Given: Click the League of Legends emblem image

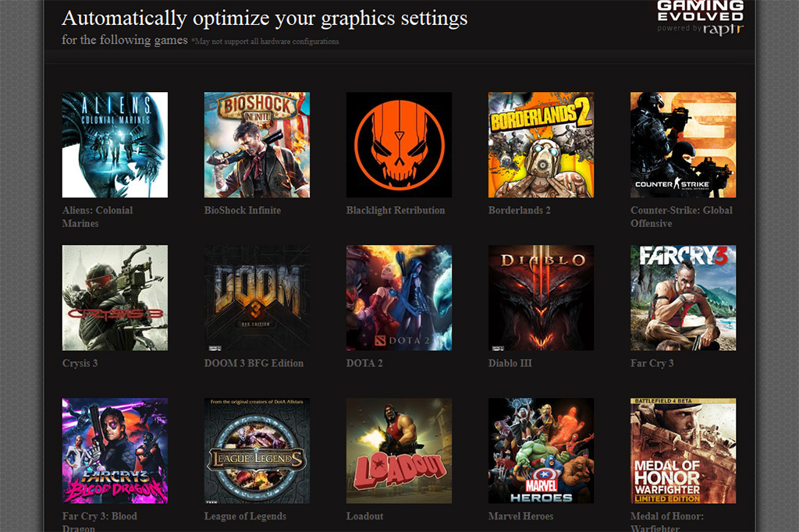Looking at the screenshot, I should 257,450.
